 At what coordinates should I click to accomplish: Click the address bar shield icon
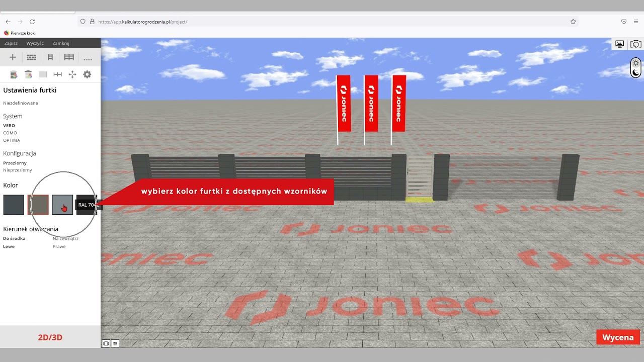83,22
